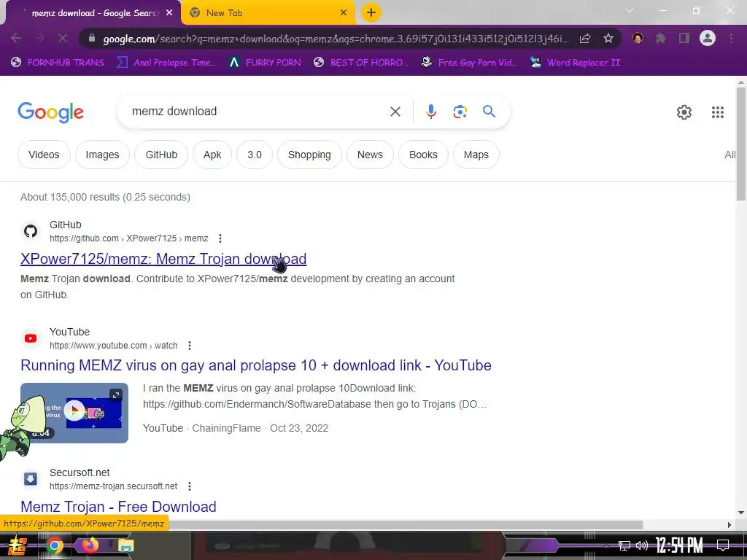The width and height of the screenshot is (747, 560).
Task: Click the extension avatar icon beside the star
Action: pyautogui.click(x=638, y=38)
